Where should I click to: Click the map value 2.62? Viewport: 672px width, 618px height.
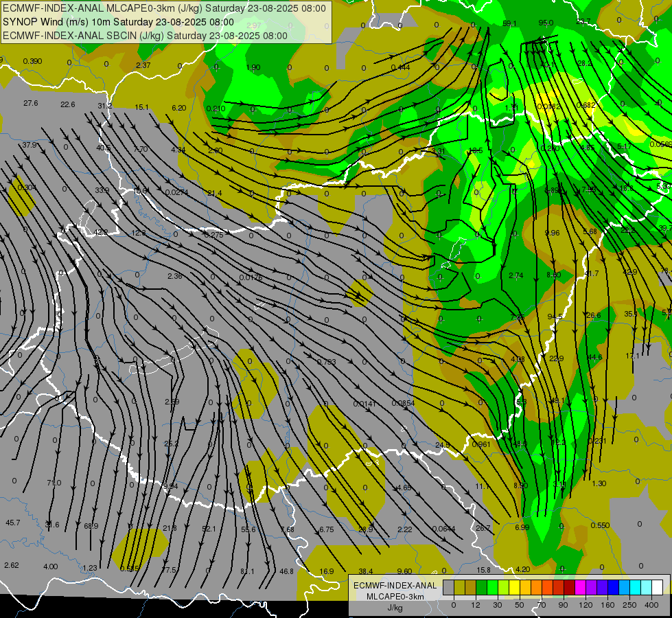(12, 565)
